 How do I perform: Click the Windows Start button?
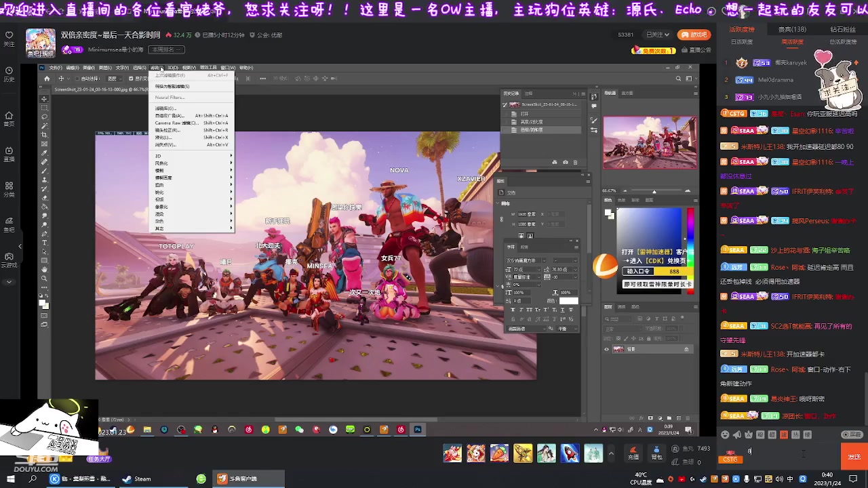coord(11,479)
